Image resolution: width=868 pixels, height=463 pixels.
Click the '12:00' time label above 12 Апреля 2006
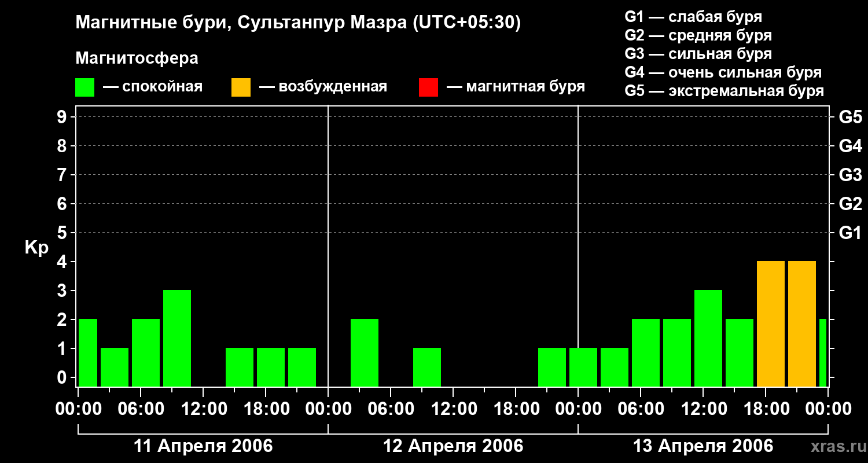454,409
